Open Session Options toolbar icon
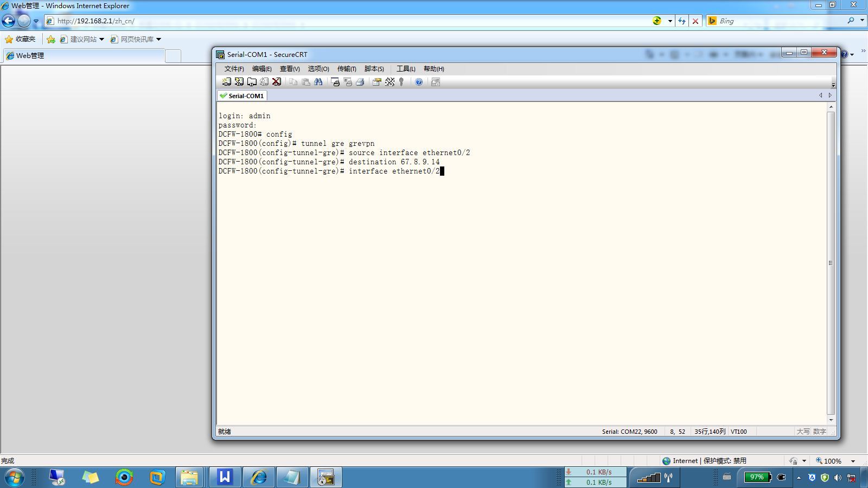Viewport: 868px width, 488px height. pyautogui.click(x=376, y=82)
